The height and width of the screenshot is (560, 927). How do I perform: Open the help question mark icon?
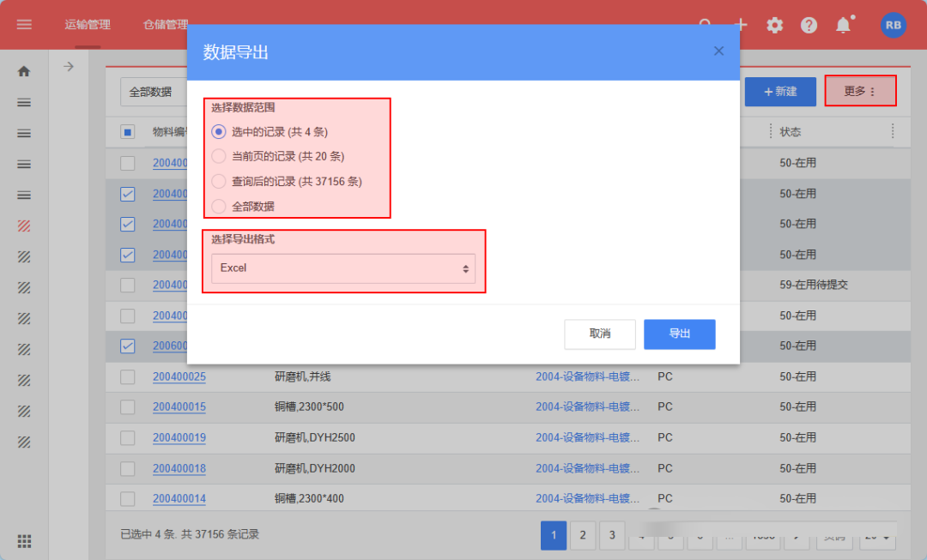point(809,25)
